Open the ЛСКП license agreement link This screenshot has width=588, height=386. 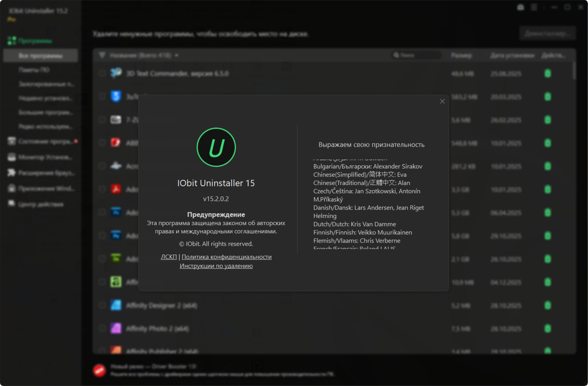169,257
